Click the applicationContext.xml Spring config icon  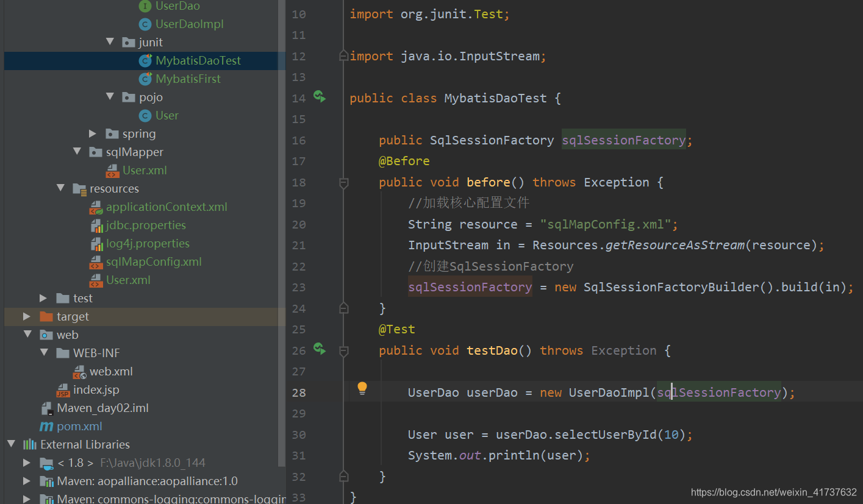[96, 207]
